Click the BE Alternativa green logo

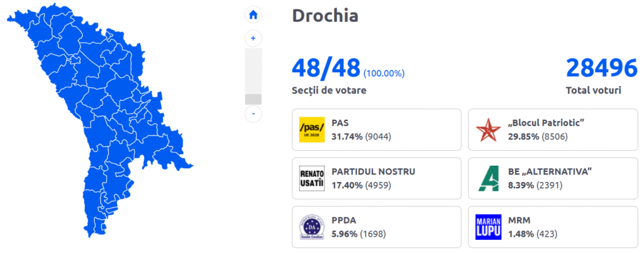487,178
